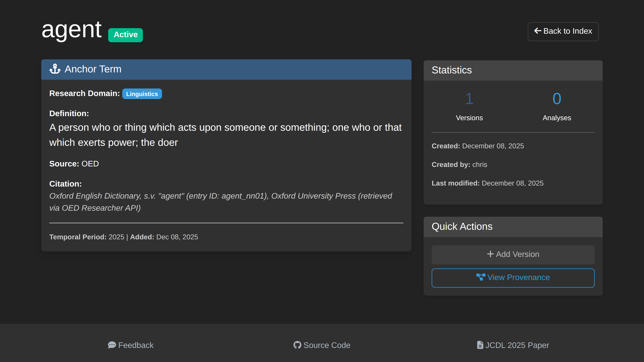
Task: Open the Feedback link
Action: click(136, 345)
